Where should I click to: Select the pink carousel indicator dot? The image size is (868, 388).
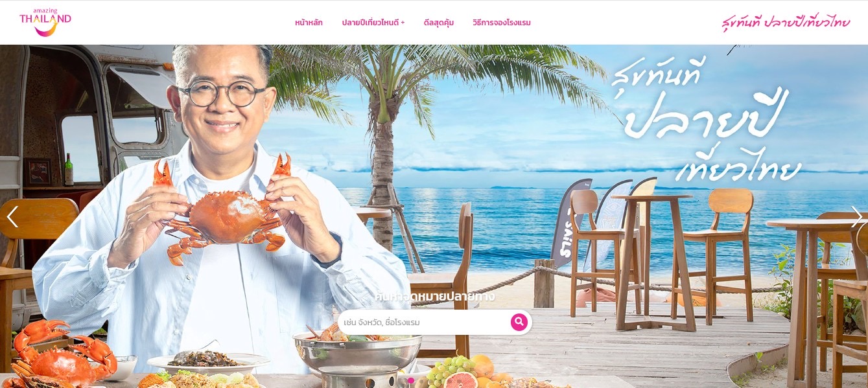(411, 380)
